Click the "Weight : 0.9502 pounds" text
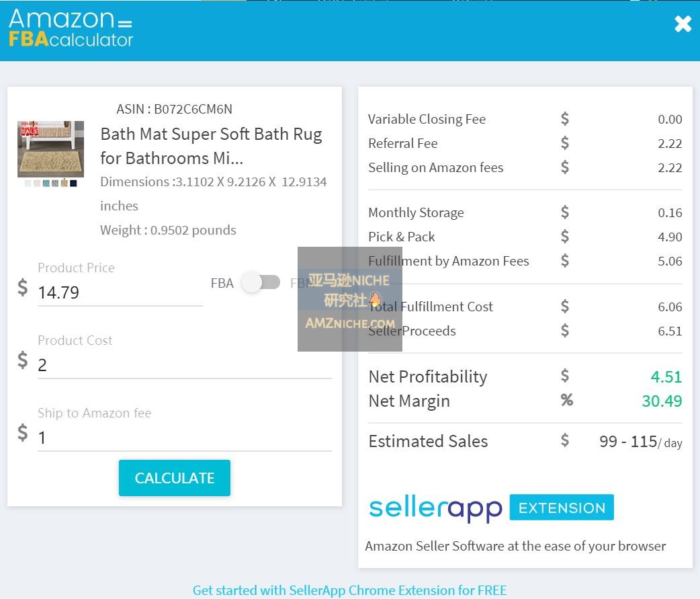 click(168, 230)
